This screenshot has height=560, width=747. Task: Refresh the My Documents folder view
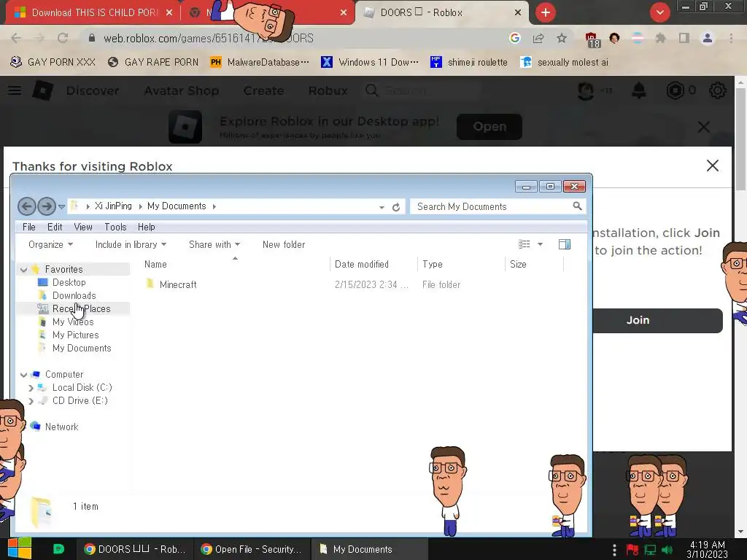396,207
